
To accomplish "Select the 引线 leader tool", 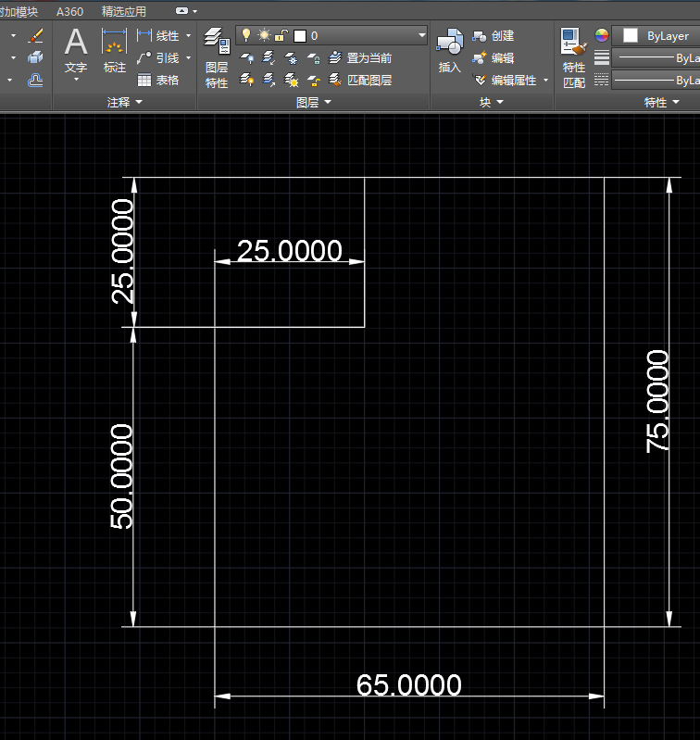I will (x=158, y=58).
